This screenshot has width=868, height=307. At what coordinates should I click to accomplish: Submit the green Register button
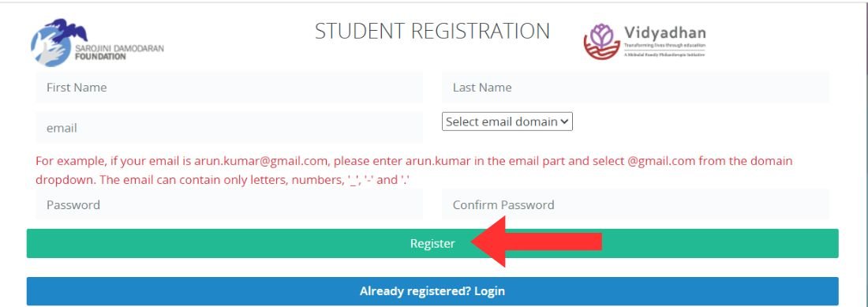click(x=432, y=243)
